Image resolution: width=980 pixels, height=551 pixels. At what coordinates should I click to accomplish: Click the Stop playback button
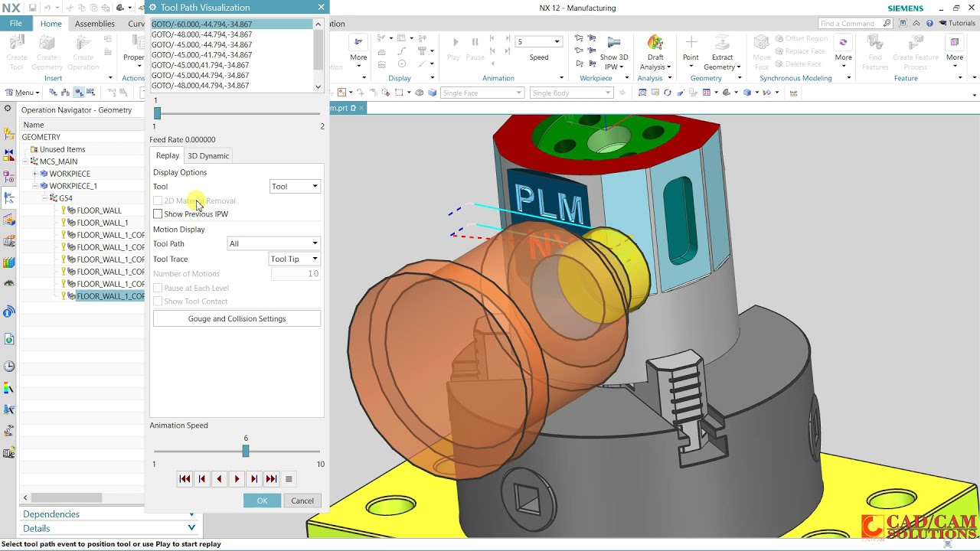(x=289, y=479)
